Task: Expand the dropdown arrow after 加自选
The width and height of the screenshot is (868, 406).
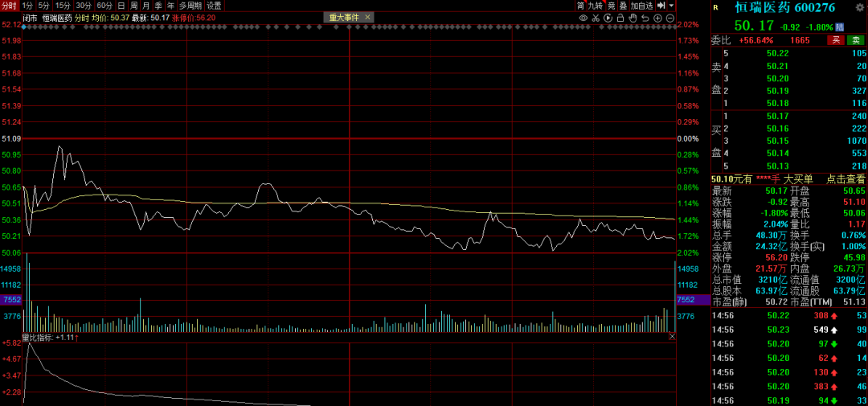Action: pyautogui.click(x=671, y=6)
